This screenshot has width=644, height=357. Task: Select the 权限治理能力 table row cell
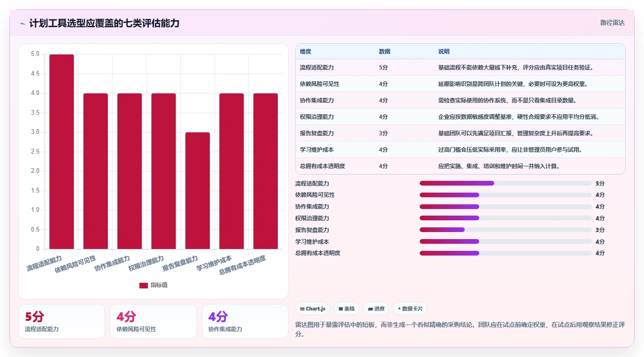(317, 117)
